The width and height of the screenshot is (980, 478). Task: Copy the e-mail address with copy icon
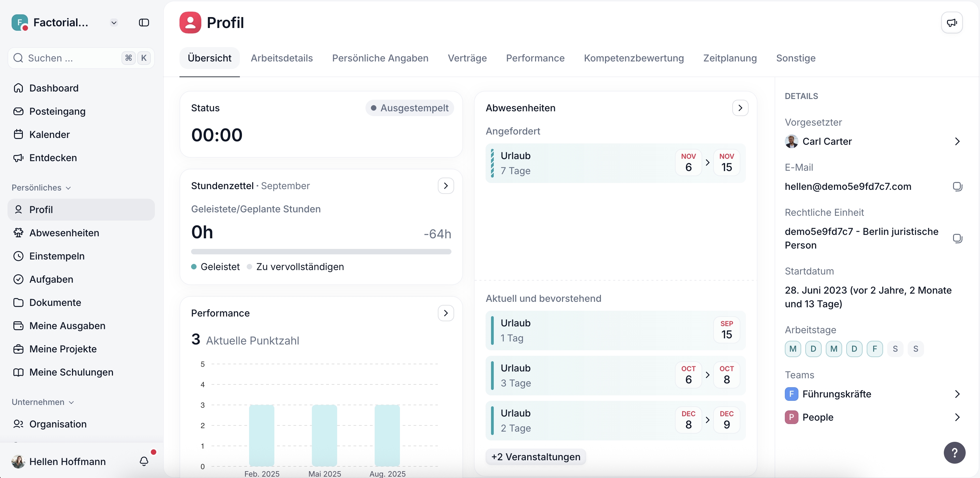click(957, 186)
